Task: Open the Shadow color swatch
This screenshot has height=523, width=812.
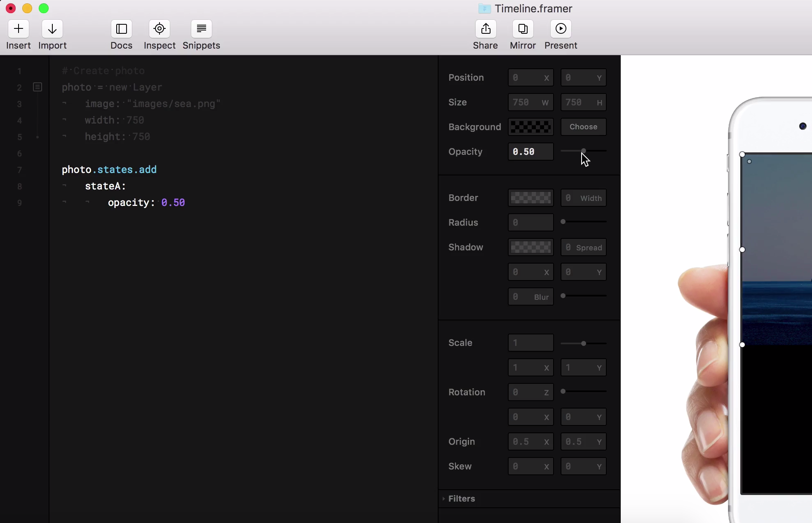Action: coord(531,247)
